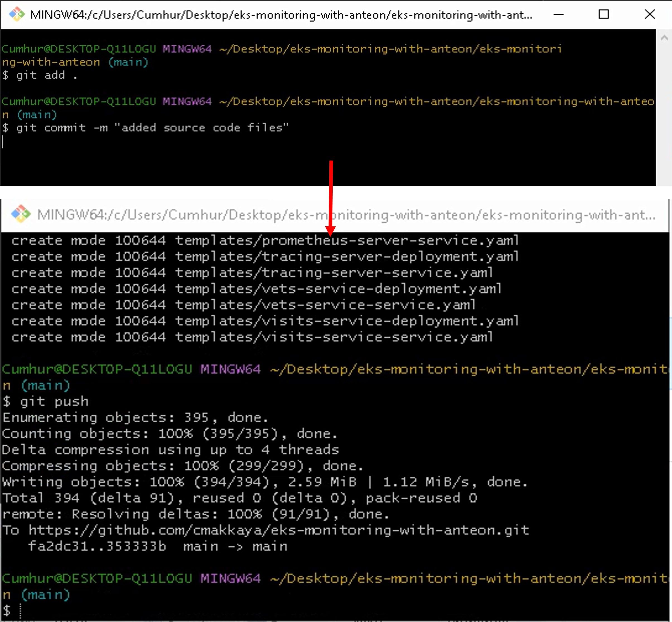Close the top MINGW64 terminal window
Screen dimensions: 672x622
coord(649,15)
